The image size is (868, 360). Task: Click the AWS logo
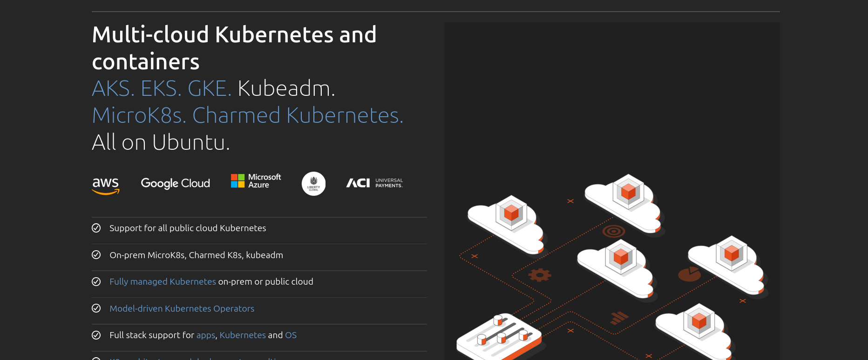point(106,185)
